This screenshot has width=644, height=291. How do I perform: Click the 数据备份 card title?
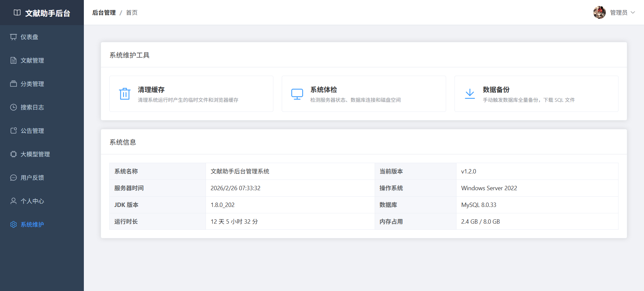(x=496, y=90)
